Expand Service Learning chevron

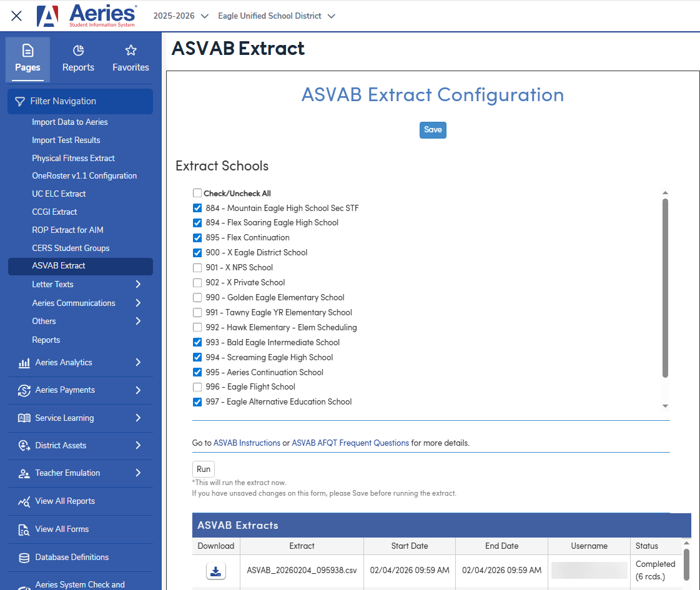tap(138, 418)
